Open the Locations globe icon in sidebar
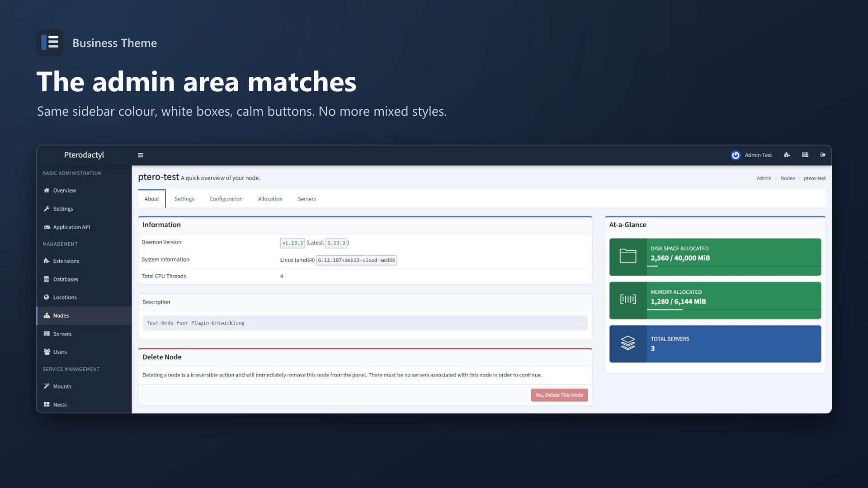Image resolution: width=868 pixels, height=488 pixels. coord(47,297)
